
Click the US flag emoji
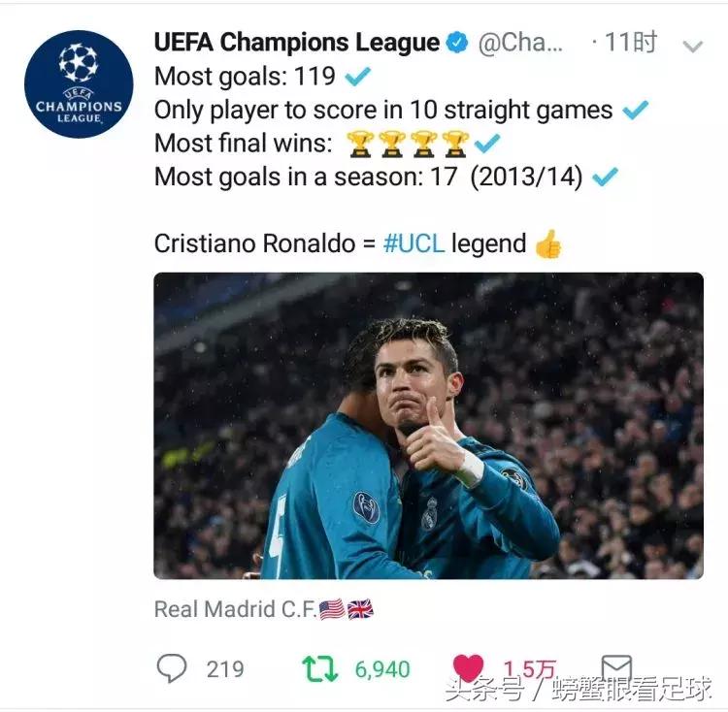[332, 609]
